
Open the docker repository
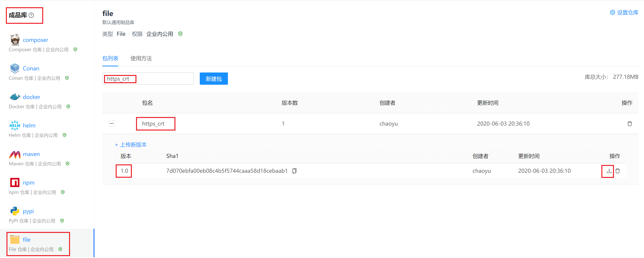pos(32,97)
